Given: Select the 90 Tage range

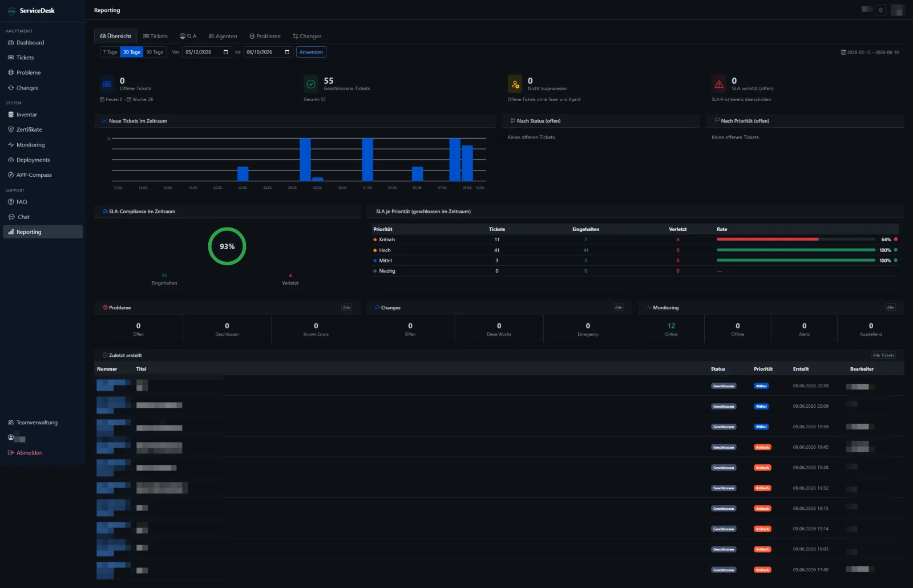Looking at the screenshot, I should pyautogui.click(x=155, y=52).
